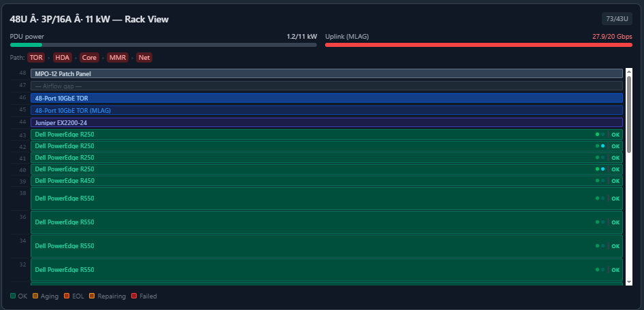Click the Aging legend swatch
Image resolution: width=644 pixels, height=310 pixels.
[x=35, y=296]
